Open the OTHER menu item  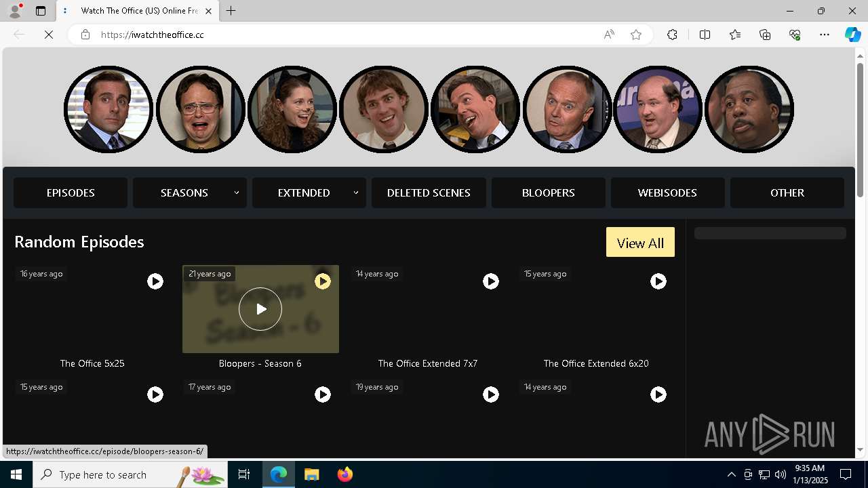[787, 192]
